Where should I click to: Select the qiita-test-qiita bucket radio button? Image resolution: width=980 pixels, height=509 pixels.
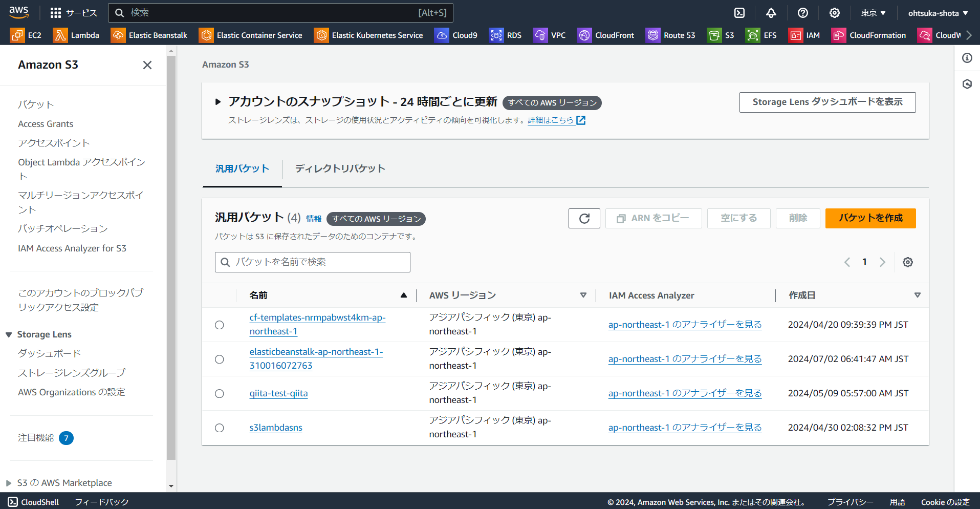pos(220,394)
